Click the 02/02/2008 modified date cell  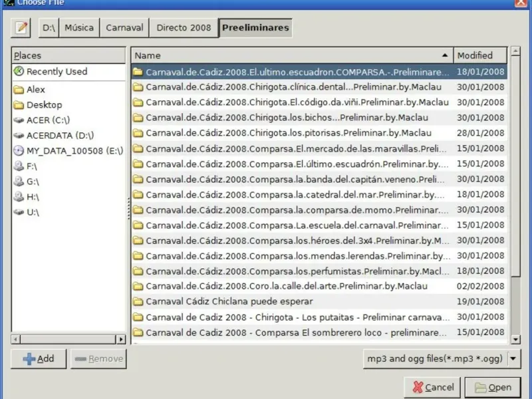480,287
